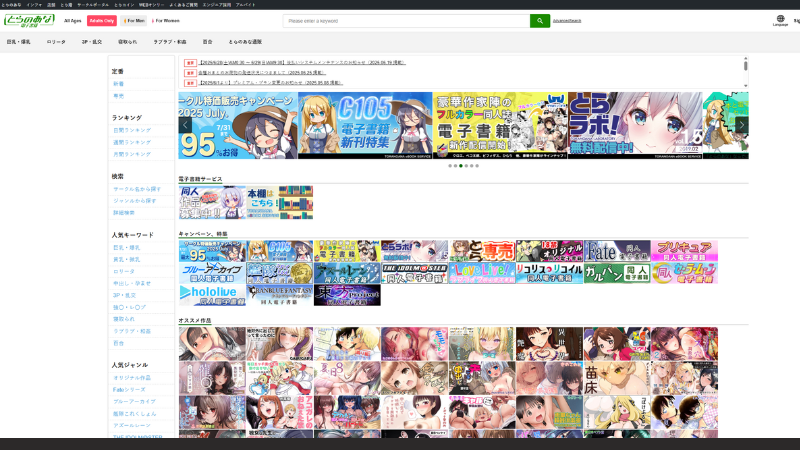Open the GRANBLUE FANTASY campaign banner

coord(280,295)
